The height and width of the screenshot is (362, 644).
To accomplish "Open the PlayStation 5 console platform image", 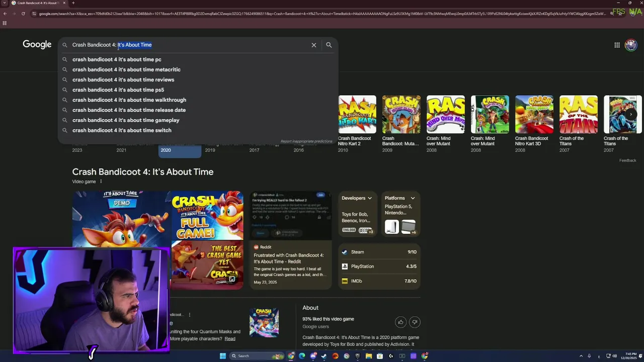I will pos(392,227).
